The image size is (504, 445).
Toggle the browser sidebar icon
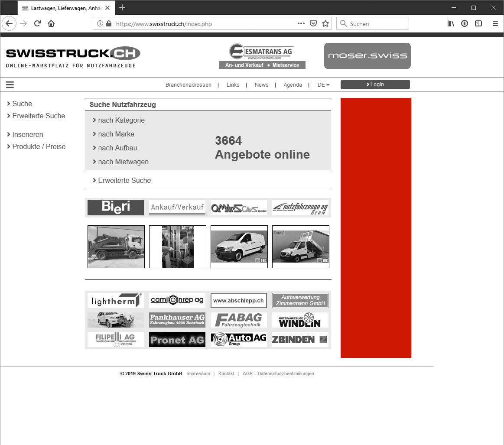(x=478, y=23)
